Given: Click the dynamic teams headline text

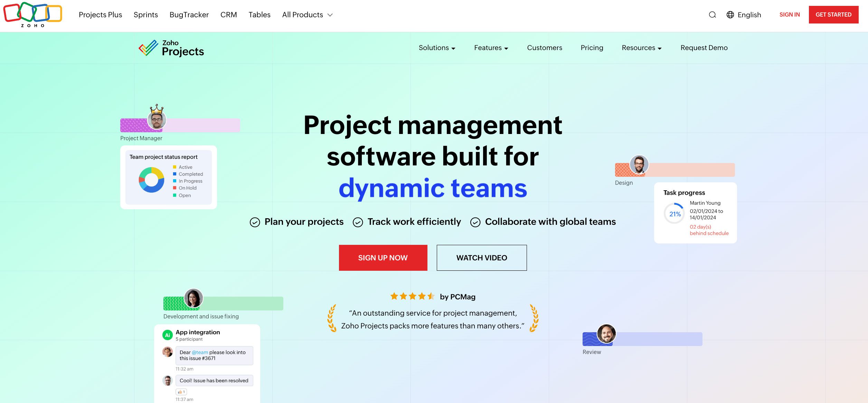Looking at the screenshot, I should pyautogui.click(x=433, y=188).
